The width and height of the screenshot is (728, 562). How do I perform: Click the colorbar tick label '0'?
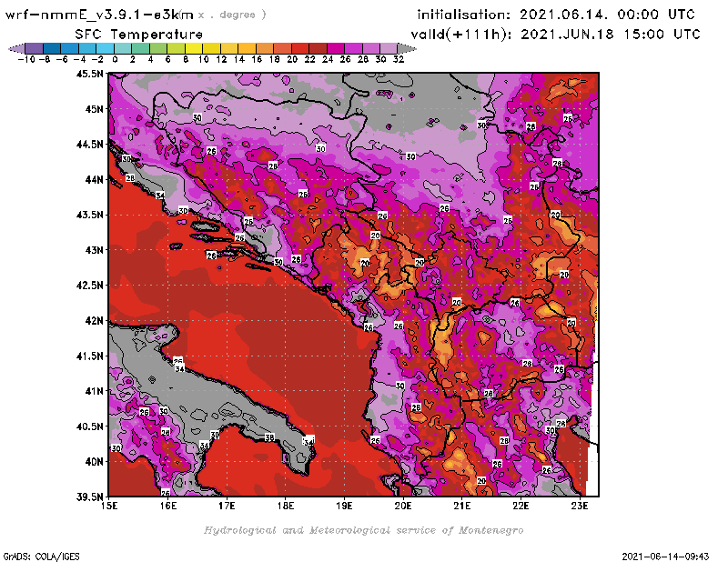115,59
